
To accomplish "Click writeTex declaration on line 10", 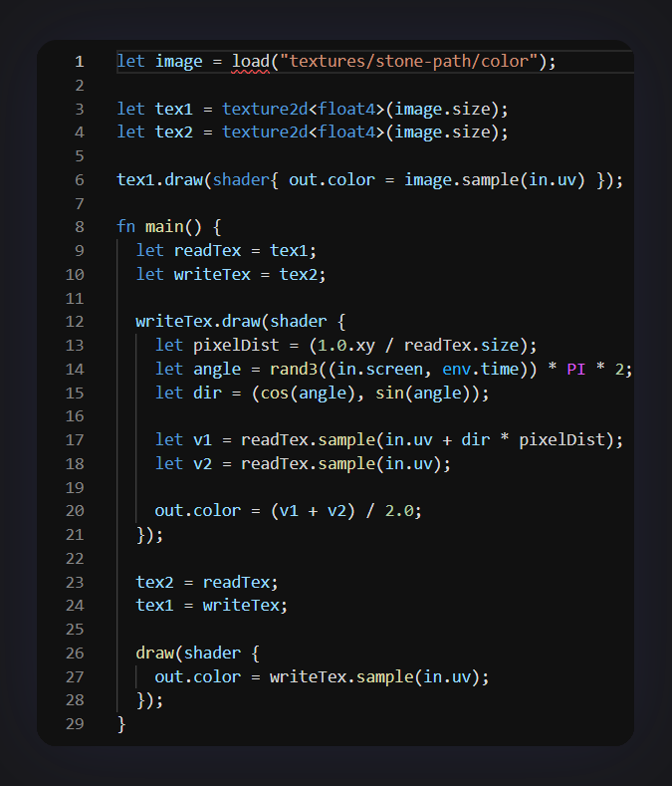I will 212,275.
